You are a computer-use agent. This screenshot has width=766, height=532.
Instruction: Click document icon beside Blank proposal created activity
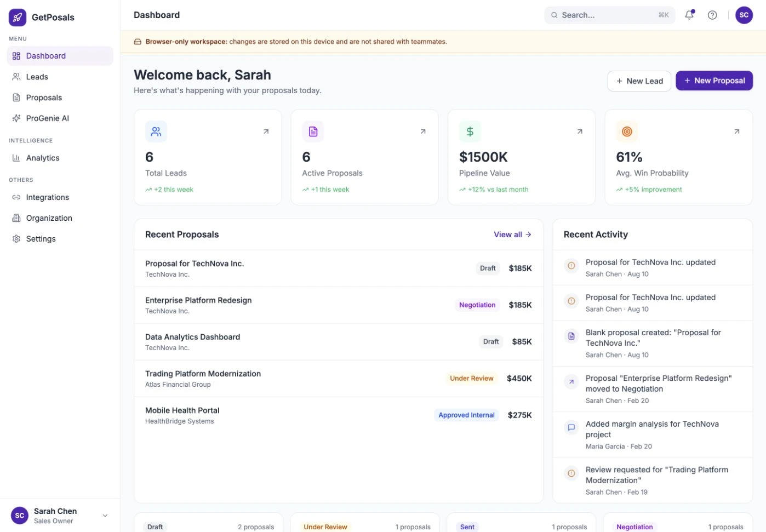click(571, 336)
